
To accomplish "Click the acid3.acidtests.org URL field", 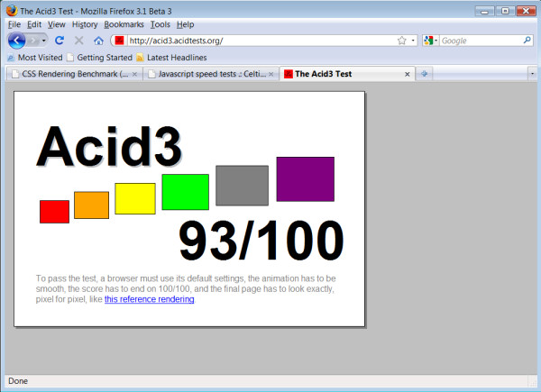I will click(x=261, y=41).
